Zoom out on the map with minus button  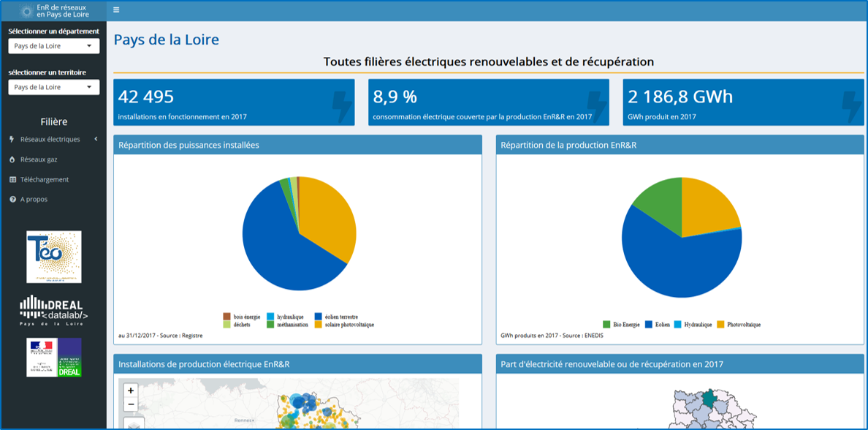[x=131, y=404]
